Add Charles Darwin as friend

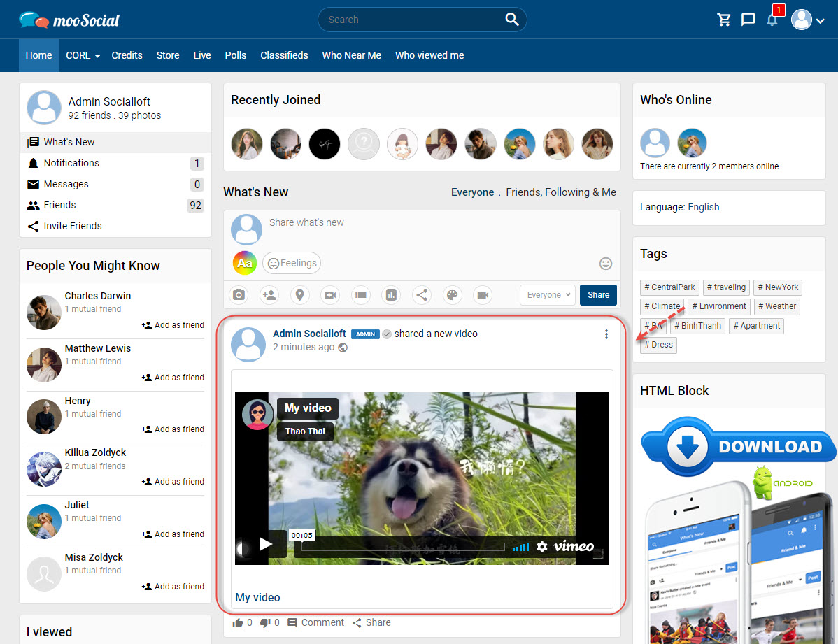tap(173, 325)
